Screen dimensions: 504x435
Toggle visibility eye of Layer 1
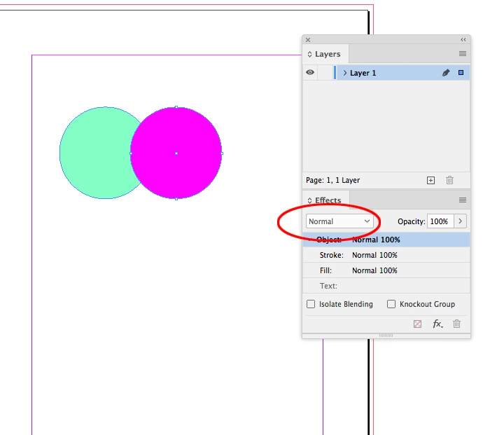(x=310, y=72)
